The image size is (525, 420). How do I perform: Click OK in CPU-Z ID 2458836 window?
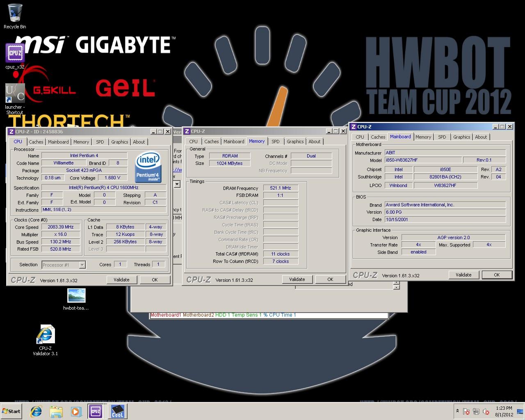[x=155, y=280]
